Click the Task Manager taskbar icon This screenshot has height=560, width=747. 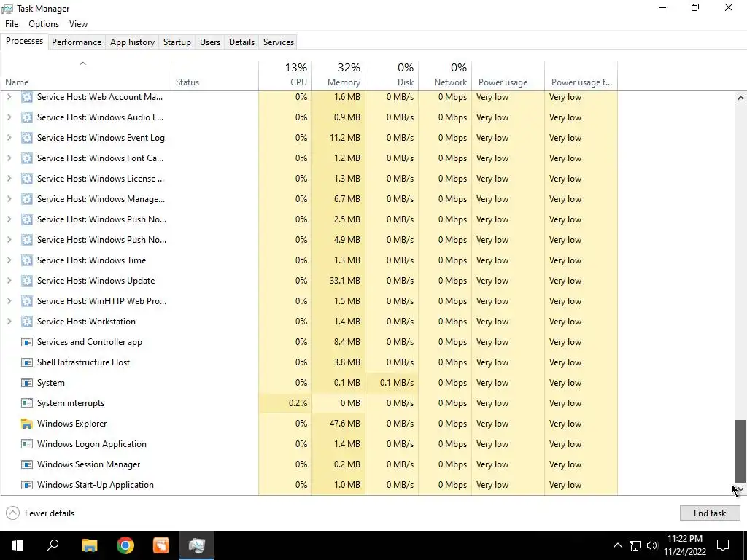coord(197,545)
